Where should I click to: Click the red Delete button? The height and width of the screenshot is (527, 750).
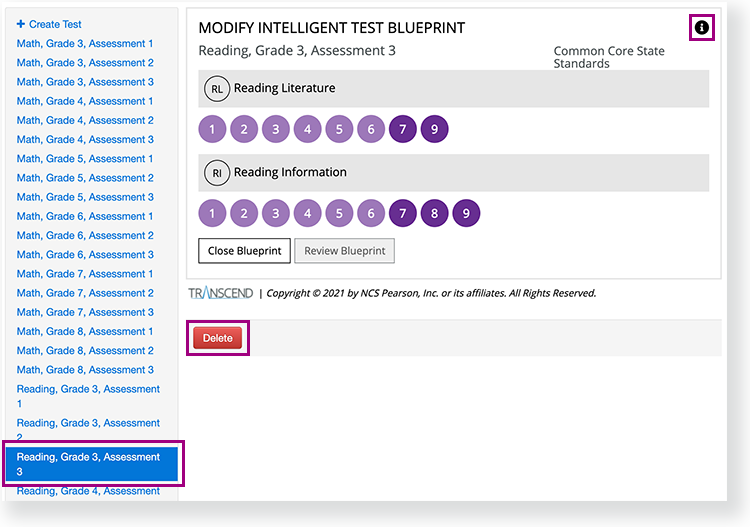click(x=217, y=338)
